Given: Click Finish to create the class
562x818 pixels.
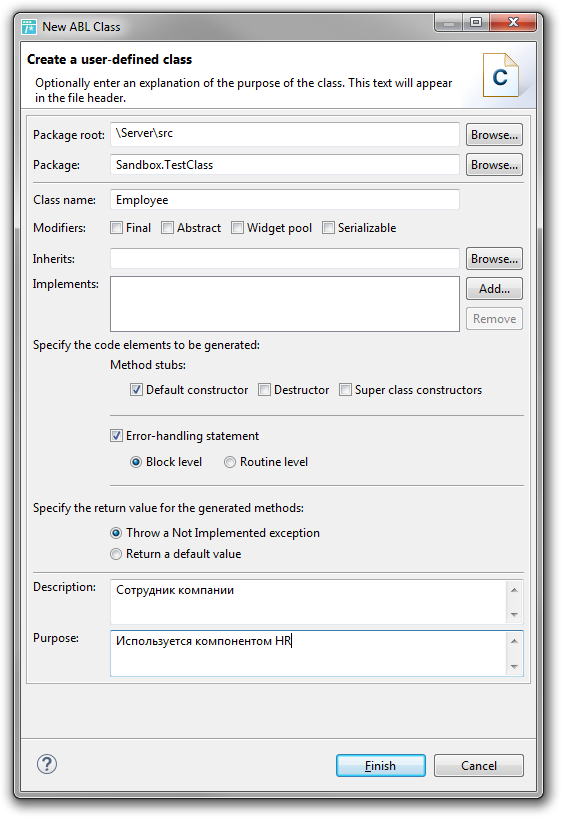Looking at the screenshot, I should [381, 765].
